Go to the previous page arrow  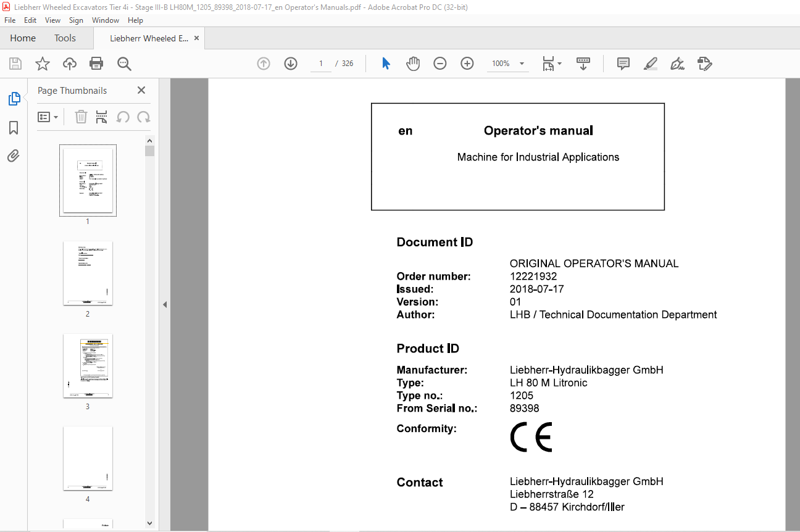[x=264, y=64]
